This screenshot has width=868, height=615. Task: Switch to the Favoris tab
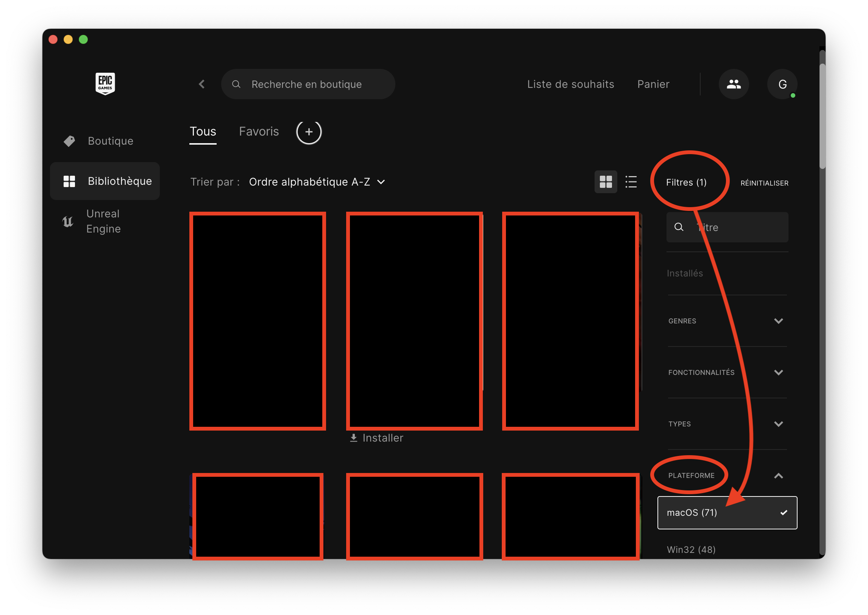coord(259,131)
